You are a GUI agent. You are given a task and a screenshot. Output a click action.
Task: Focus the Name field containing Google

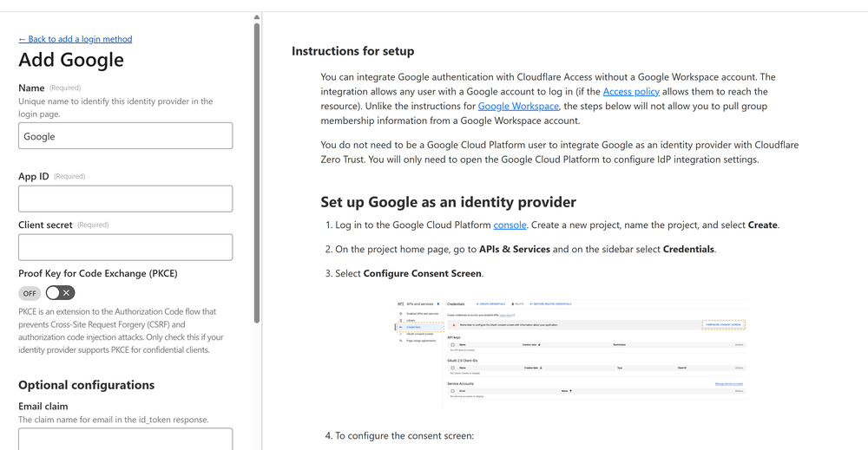[x=125, y=136]
